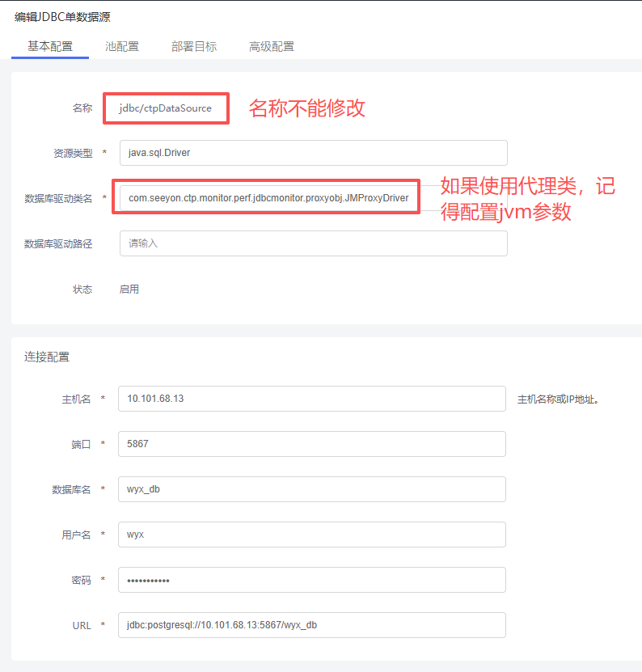
Task: Click the 数据库驱动类名 label
Action: click(58, 198)
